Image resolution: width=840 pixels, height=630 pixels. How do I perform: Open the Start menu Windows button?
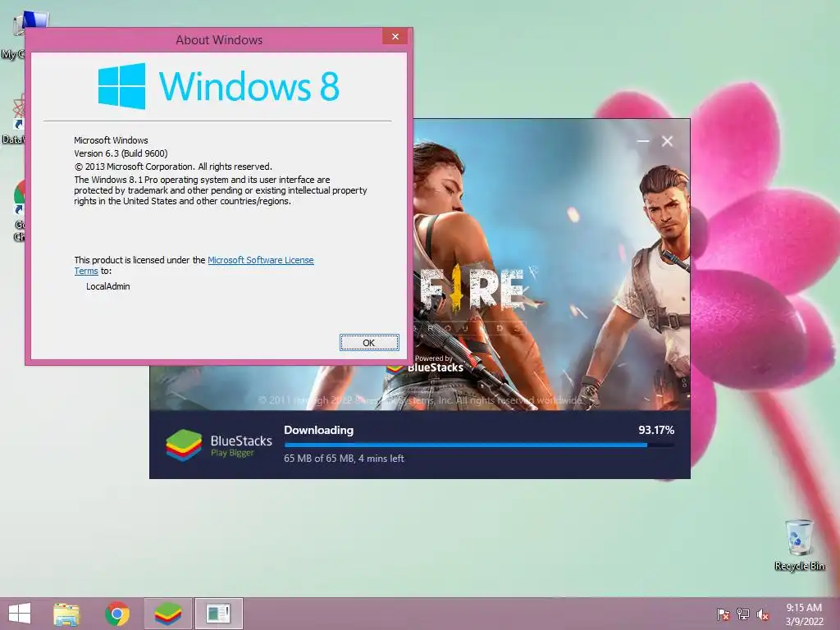(x=20, y=614)
